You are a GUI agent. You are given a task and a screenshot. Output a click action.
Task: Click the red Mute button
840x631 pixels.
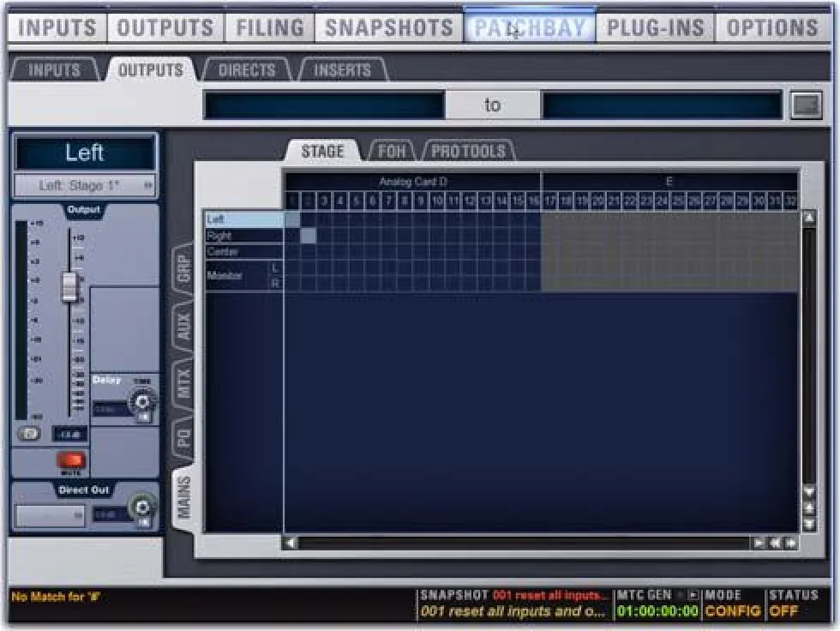tap(71, 460)
